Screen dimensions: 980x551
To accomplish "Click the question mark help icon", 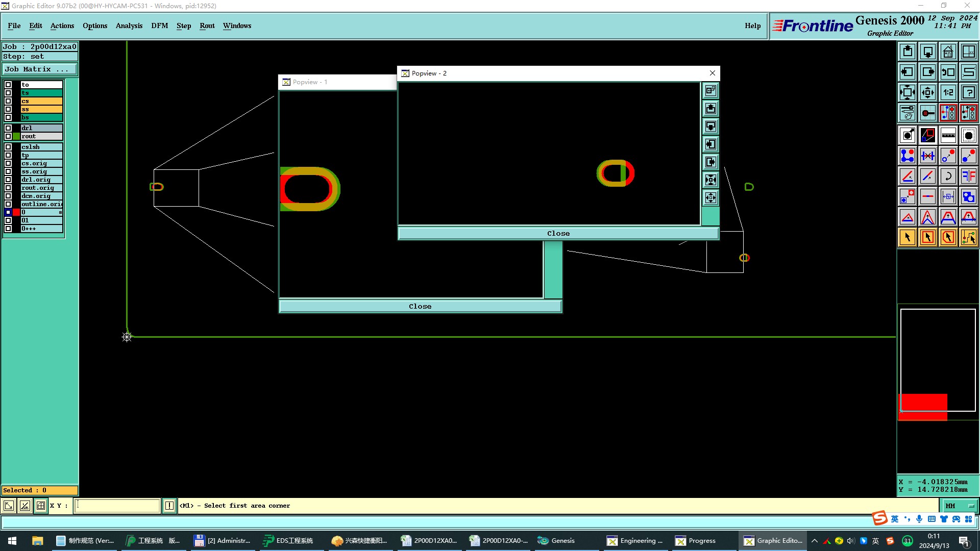I will click(x=968, y=92).
